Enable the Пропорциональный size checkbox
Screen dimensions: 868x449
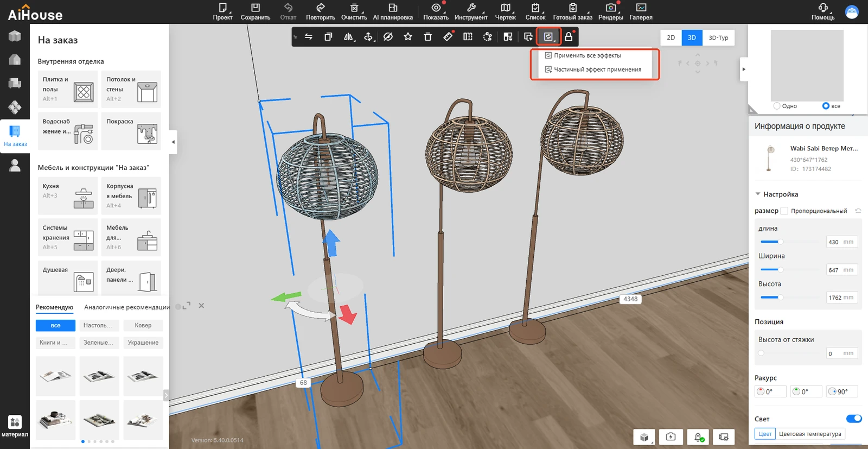(784, 211)
